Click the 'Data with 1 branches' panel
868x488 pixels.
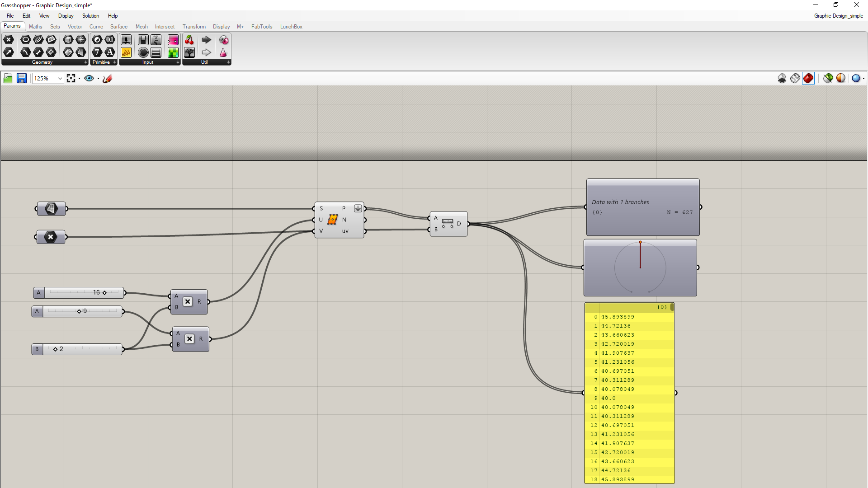click(643, 207)
